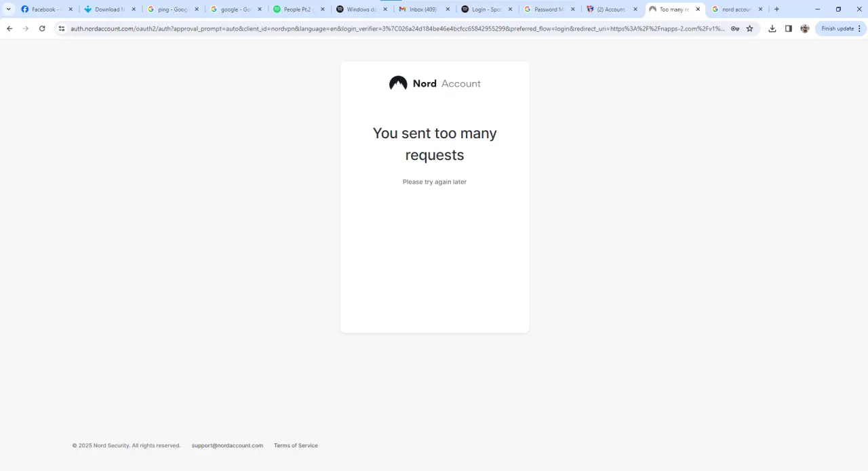
Task: Close the ping Google tab
Action: tap(197, 9)
